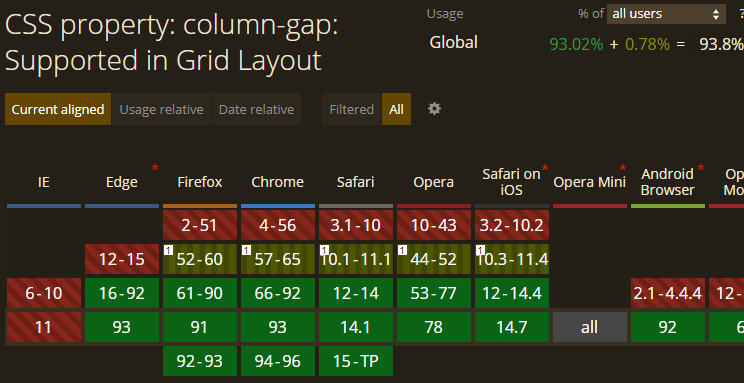This screenshot has height=383, width=744.
Task: Click the 0.78% partial support figure
Action: coord(647,44)
